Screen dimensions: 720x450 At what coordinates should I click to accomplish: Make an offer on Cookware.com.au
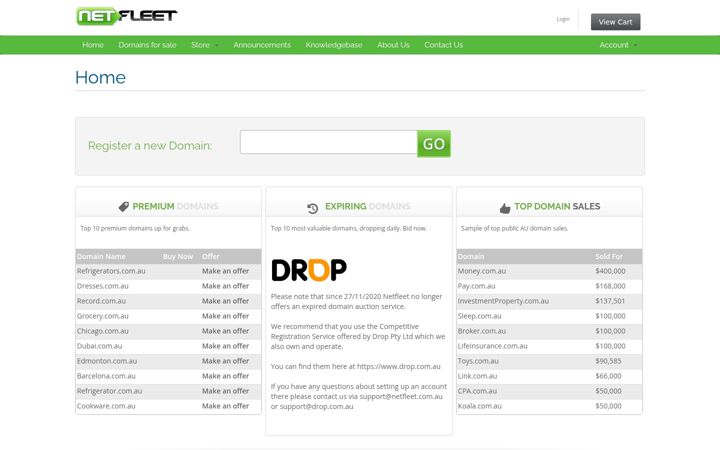click(225, 406)
